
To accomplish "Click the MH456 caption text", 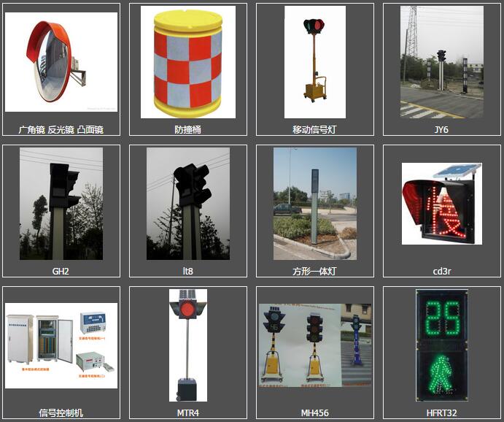I will [314, 413].
